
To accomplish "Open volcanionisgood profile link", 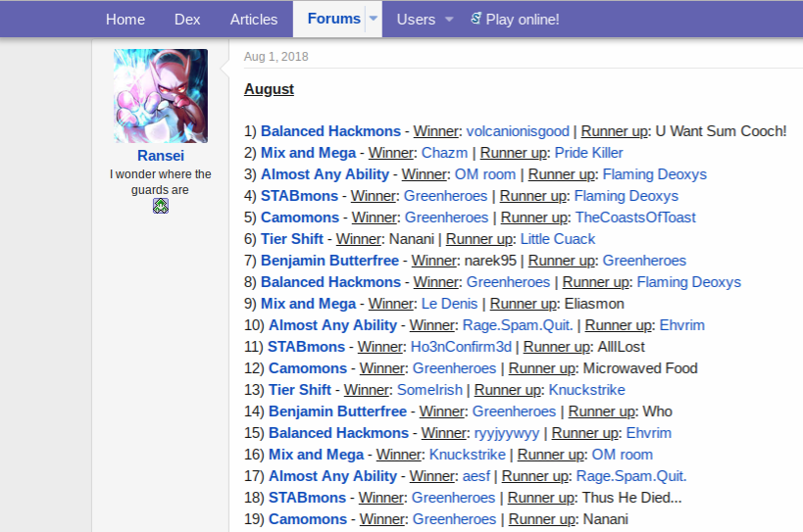I will coord(518,131).
